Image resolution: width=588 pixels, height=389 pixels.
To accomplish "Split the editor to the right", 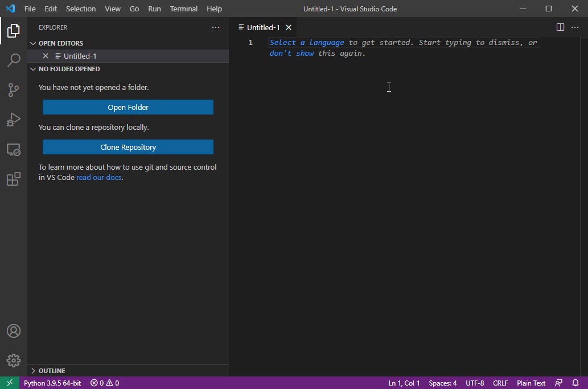I will [x=560, y=27].
